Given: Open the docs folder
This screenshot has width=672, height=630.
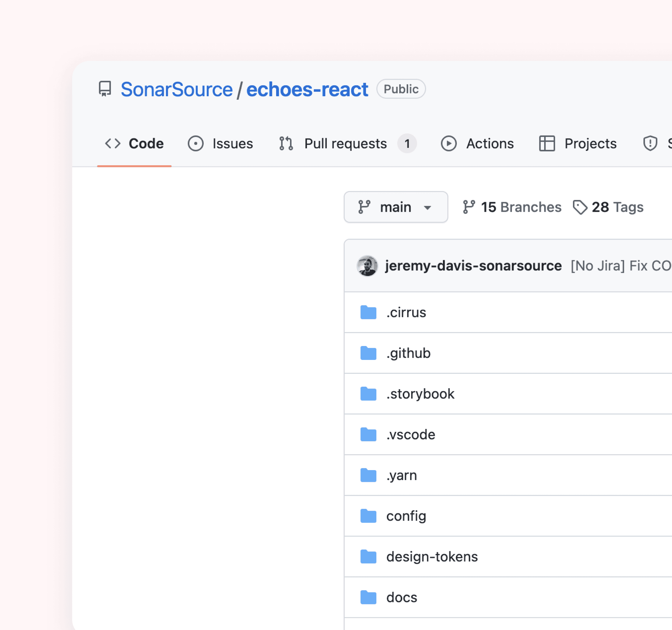Looking at the screenshot, I should 401,598.
